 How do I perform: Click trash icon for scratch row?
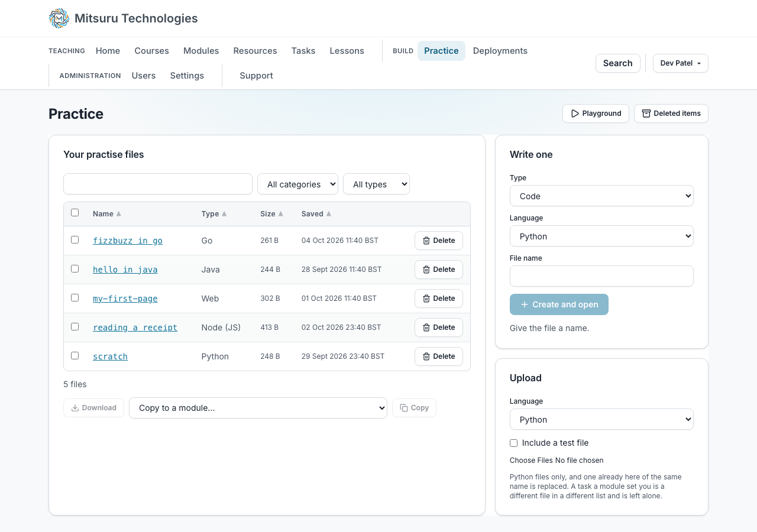coord(426,356)
